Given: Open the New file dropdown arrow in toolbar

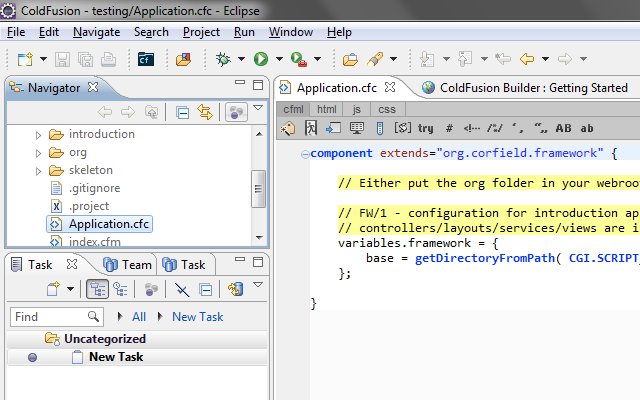Looking at the screenshot, I should pyautogui.click(x=43, y=59).
